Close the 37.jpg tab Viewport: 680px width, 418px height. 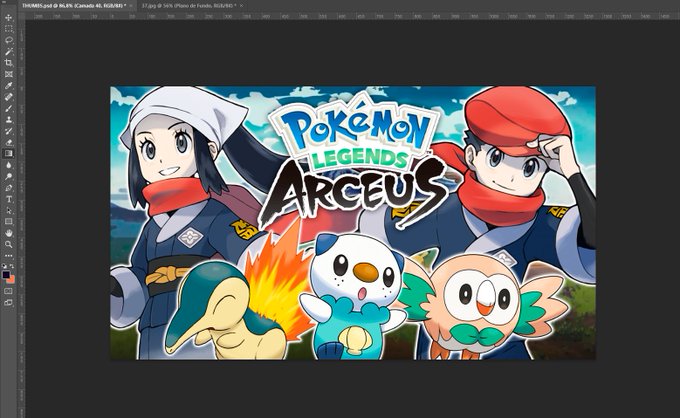click(x=241, y=6)
